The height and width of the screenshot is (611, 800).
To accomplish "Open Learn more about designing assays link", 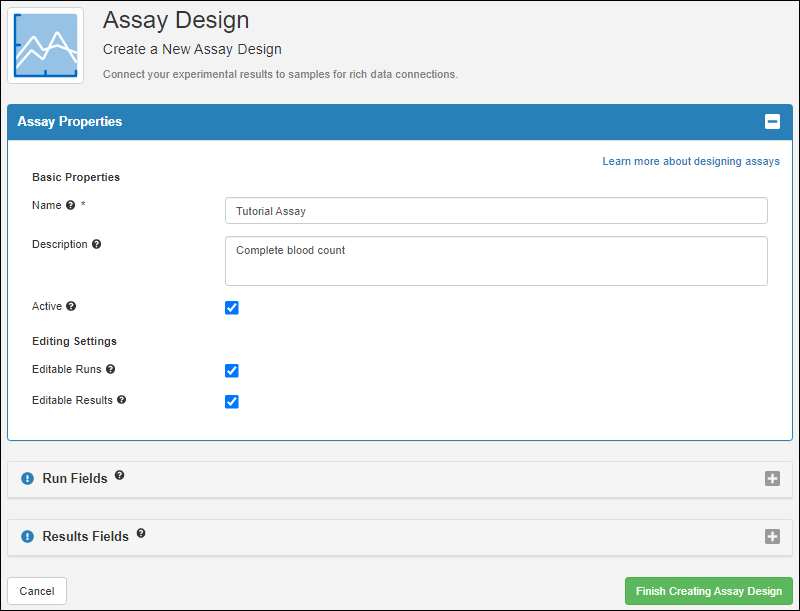I will pyautogui.click(x=690, y=161).
